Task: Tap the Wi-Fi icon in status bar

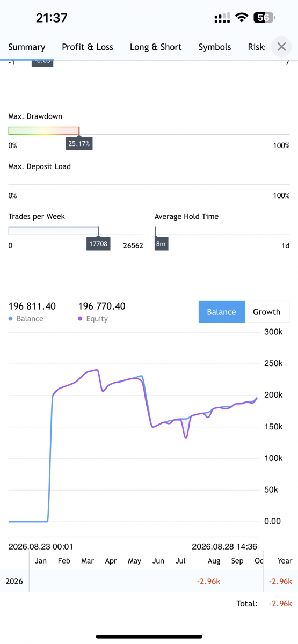Action: pos(242,18)
